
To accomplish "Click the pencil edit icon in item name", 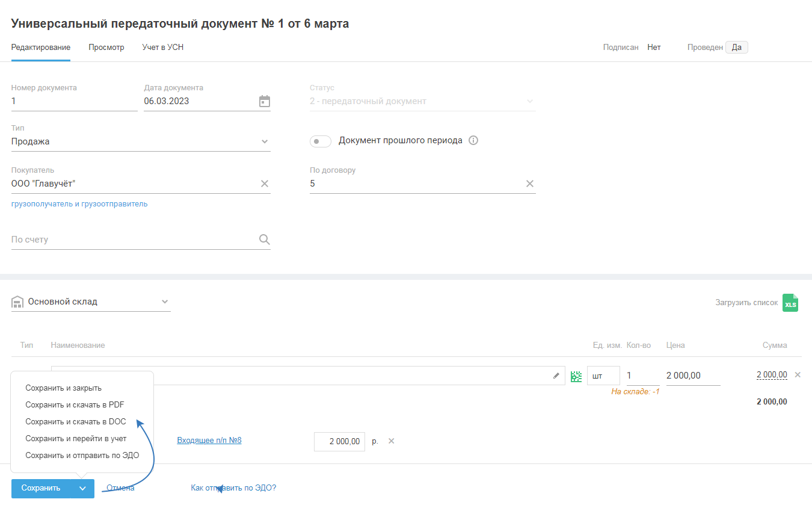I will click(556, 376).
